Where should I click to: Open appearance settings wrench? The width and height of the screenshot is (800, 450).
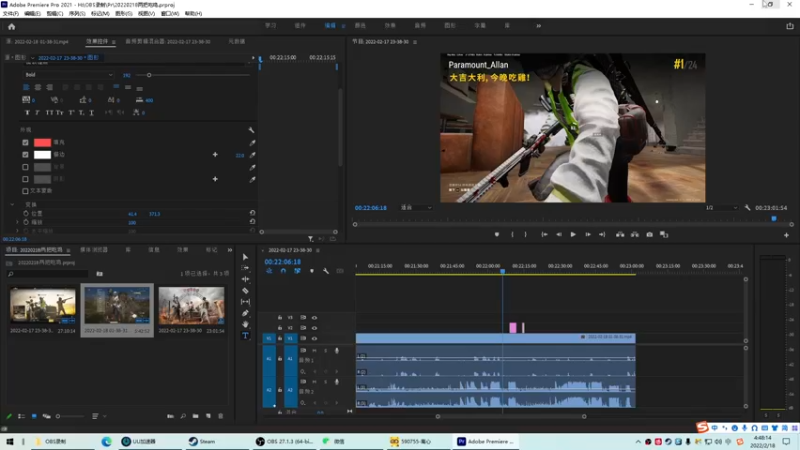point(251,130)
